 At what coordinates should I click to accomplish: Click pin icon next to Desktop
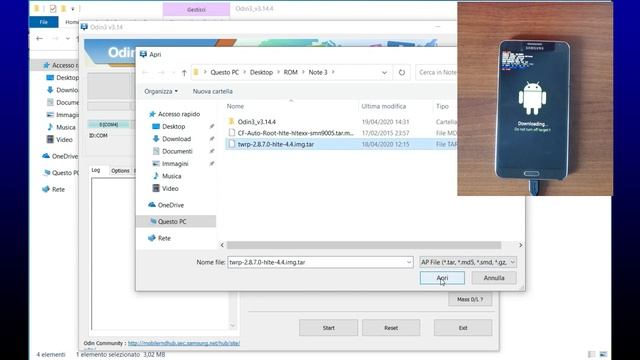211,127
